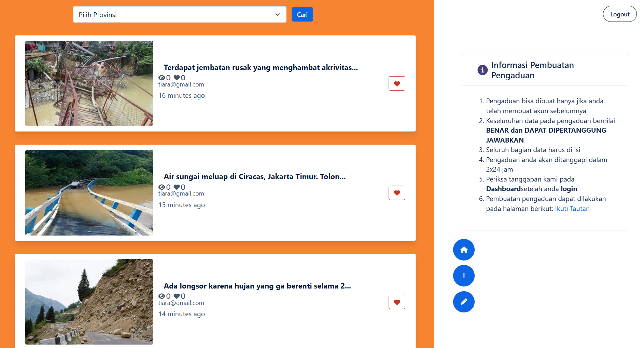Like the Ciracas river overflow post
The height and width of the screenshot is (348, 644).
tap(397, 193)
